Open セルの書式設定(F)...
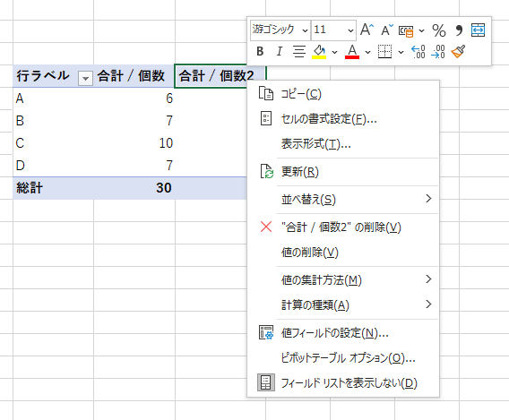 tap(343, 119)
